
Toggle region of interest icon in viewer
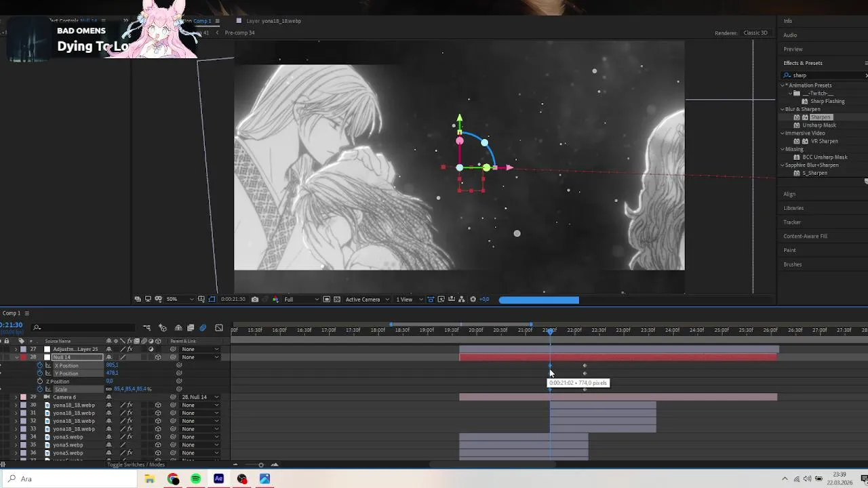click(326, 299)
